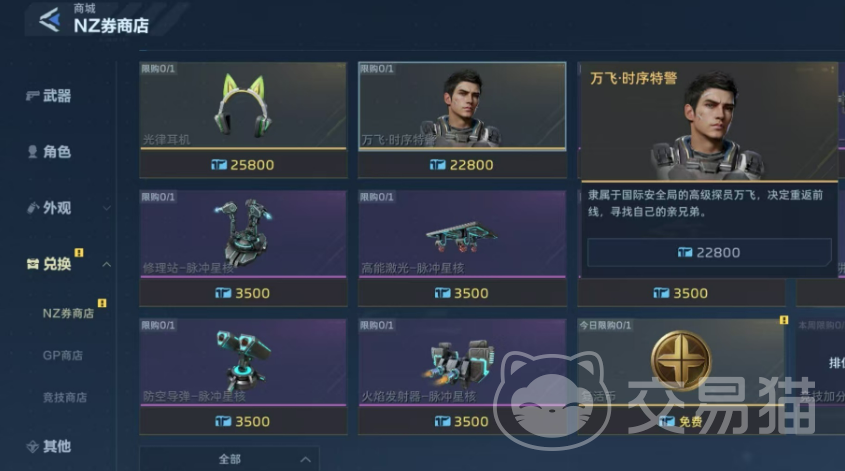Screen dimensions: 845x471
Task: Open the 其他 other category
Action: [x=49, y=446]
